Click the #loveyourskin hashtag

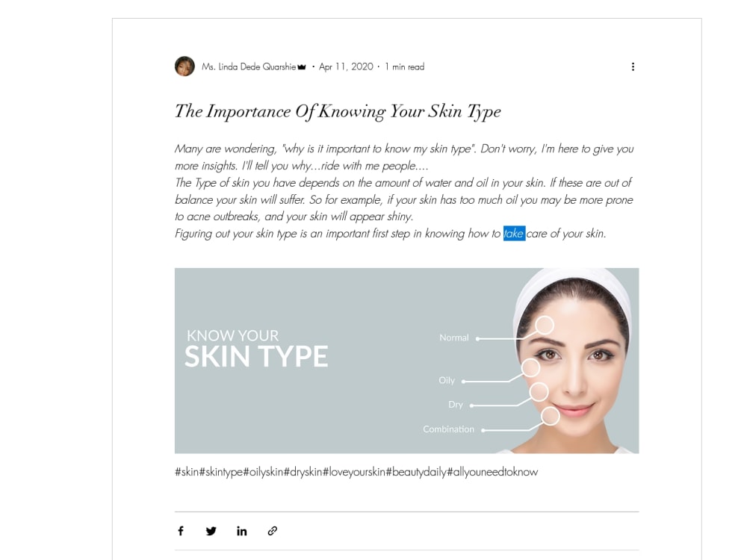coord(354,472)
